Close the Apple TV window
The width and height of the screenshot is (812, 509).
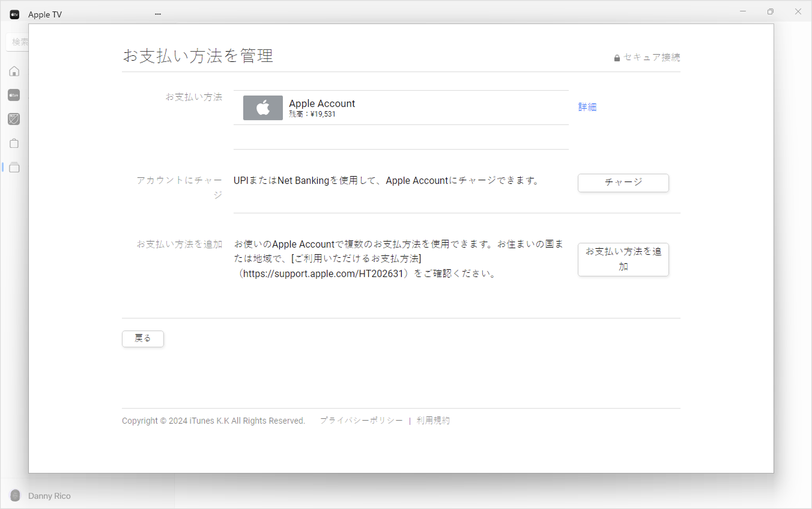point(798,12)
